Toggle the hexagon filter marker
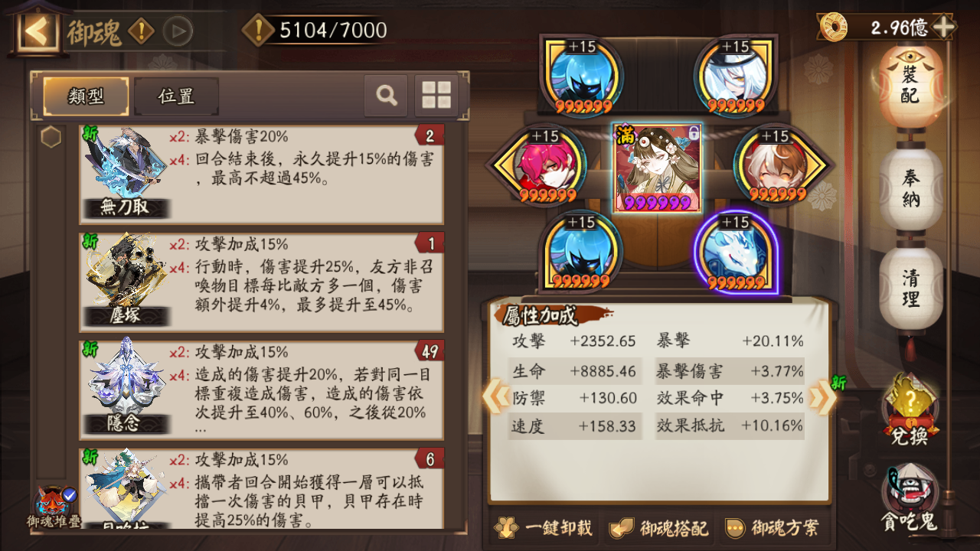980x551 pixels. [x=51, y=138]
